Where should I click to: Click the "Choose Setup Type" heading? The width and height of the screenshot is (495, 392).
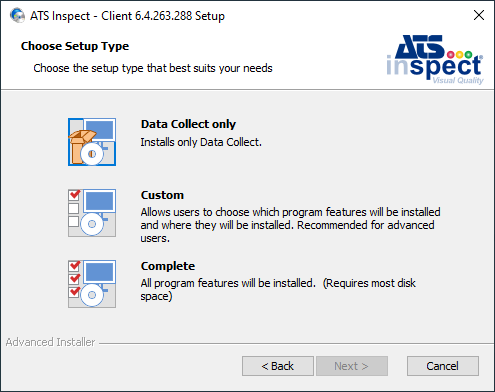click(x=75, y=46)
